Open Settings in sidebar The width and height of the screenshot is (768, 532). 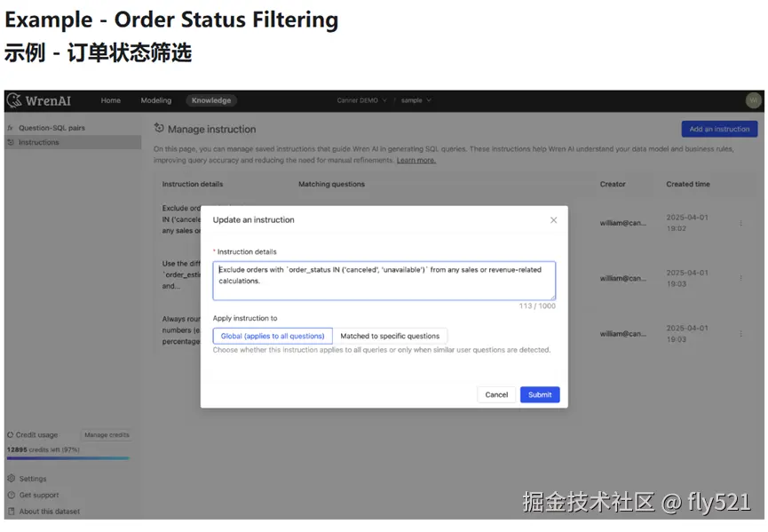[x=33, y=479]
